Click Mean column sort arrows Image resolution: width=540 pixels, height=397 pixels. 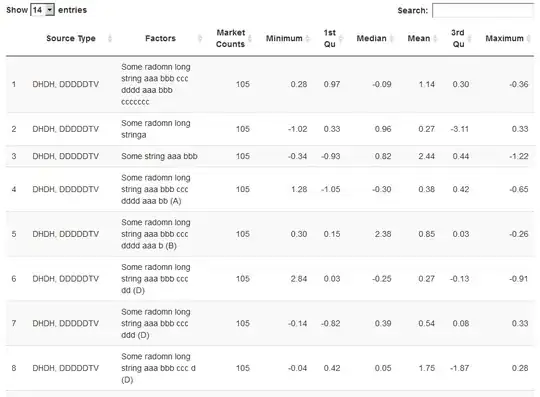435,38
